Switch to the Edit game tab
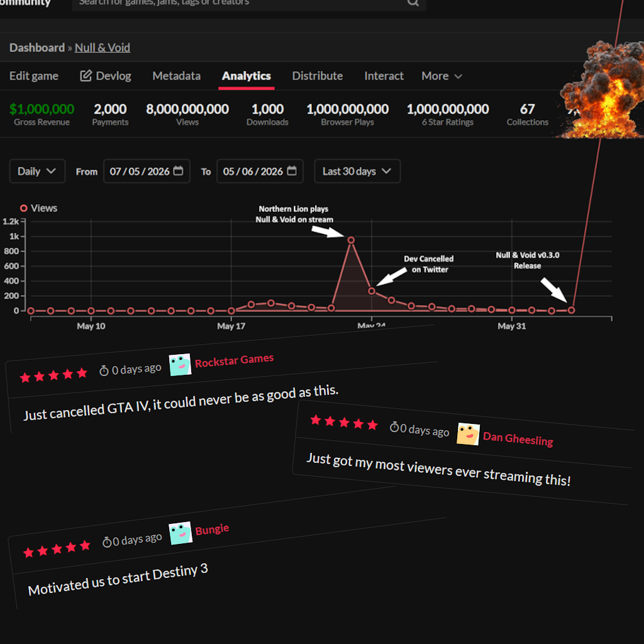This screenshot has height=644, width=644. click(34, 76)
